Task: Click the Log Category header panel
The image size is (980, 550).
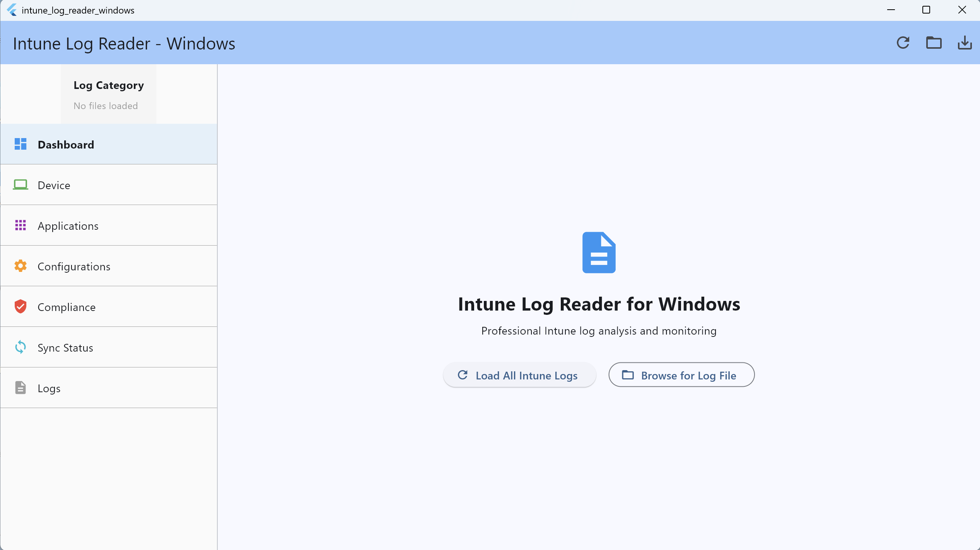Action: click(109, 94)
